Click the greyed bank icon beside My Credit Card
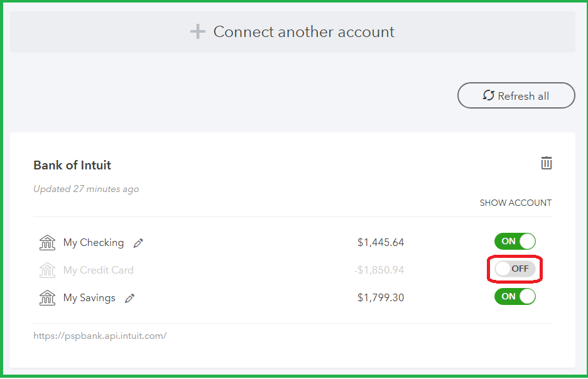The width and height of the screenshot is (588, 379). pos(47,270)
